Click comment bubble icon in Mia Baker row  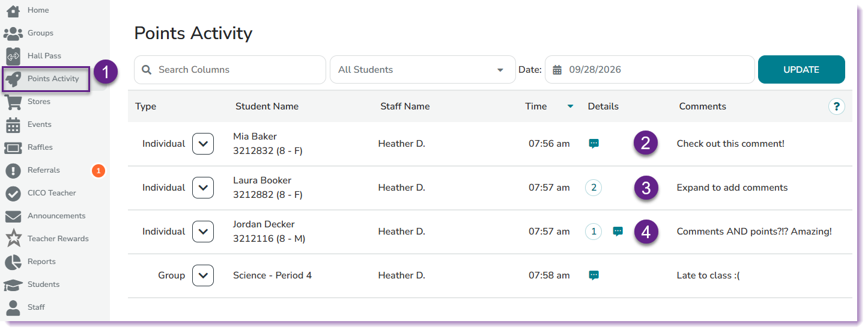coord(593,144)
